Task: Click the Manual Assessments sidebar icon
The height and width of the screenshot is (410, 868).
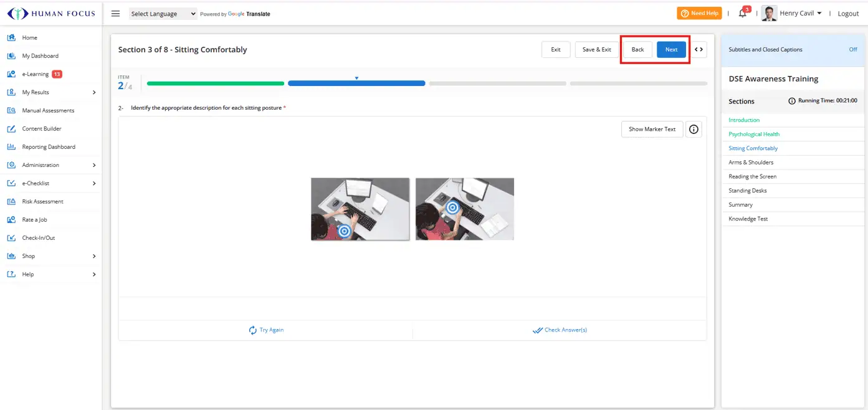Action: click(x=11, y=110)
